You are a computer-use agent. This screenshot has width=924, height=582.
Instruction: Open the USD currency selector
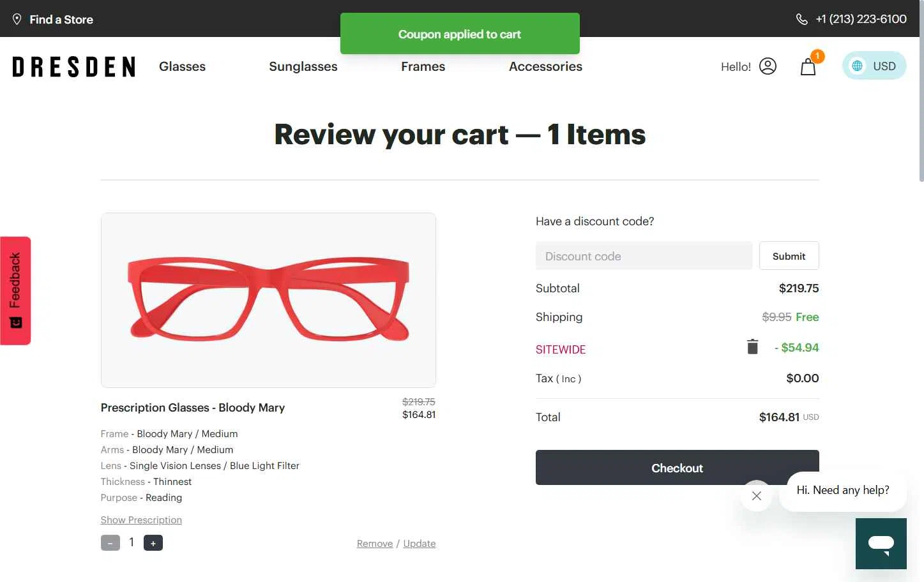(874, 66)
